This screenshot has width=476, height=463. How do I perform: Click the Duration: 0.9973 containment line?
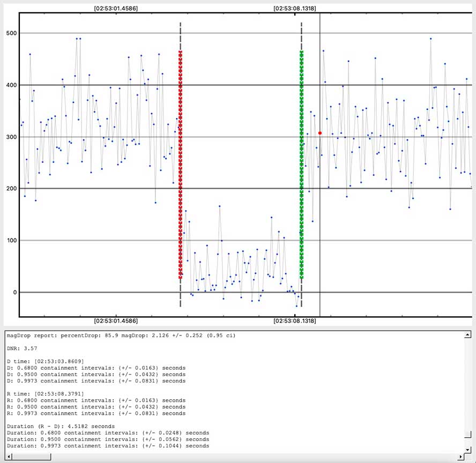[x=108, y=446]
